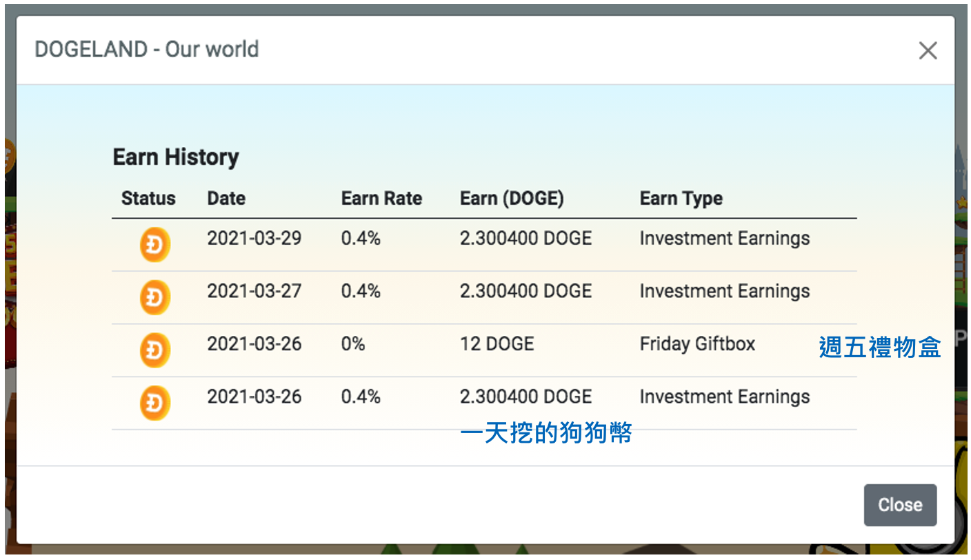
Task: Click the Status column header
Action: (148, 199)
